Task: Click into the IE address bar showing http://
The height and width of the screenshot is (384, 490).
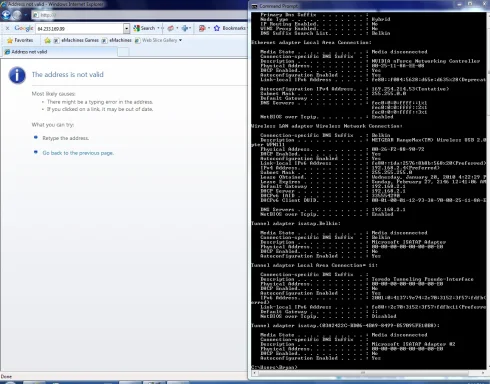Action: click(140, 15)
